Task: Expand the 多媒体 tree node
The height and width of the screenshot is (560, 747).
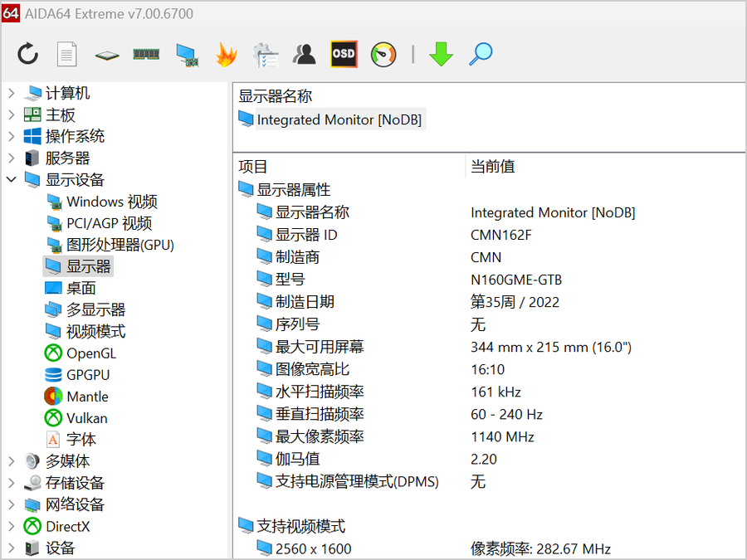Action: (x=12, y=461)
